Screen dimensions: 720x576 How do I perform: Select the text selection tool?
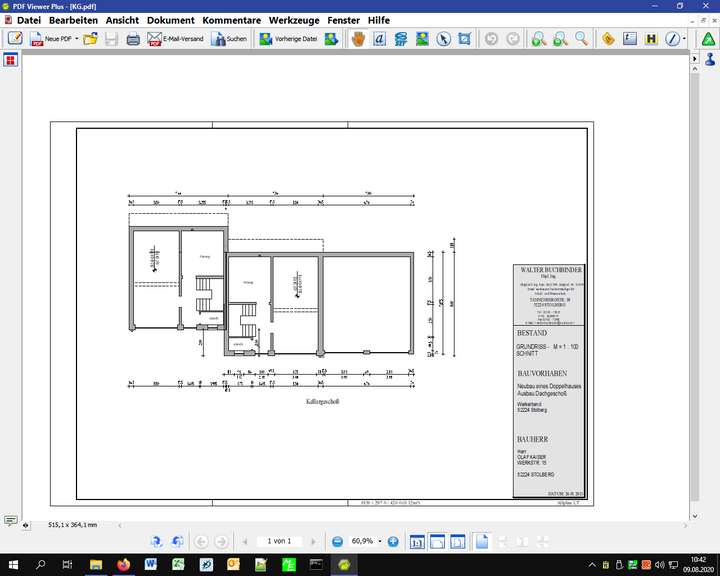tap(379, 39)
